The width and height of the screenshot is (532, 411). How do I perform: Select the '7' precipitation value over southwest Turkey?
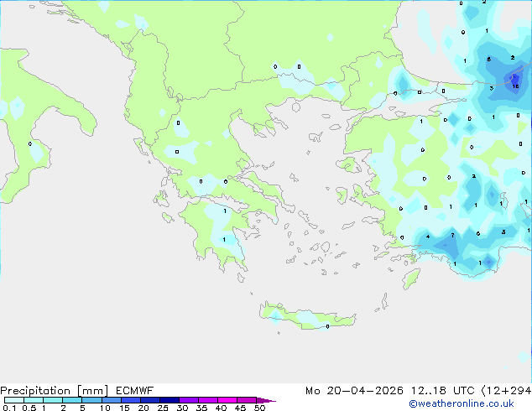coord(452,235)
